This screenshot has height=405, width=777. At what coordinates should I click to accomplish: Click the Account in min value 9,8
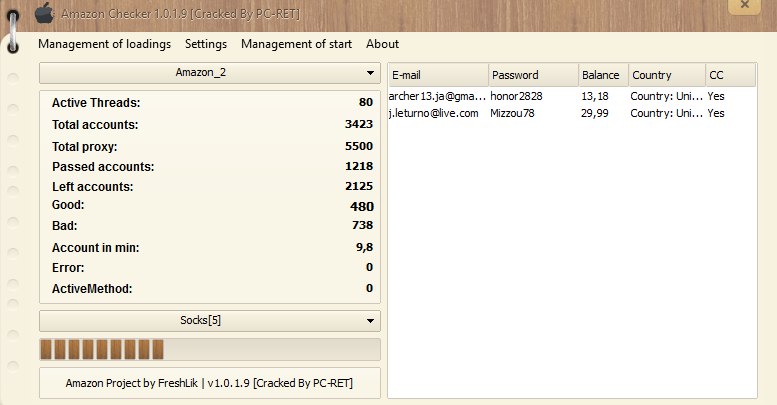pos(364,247)
